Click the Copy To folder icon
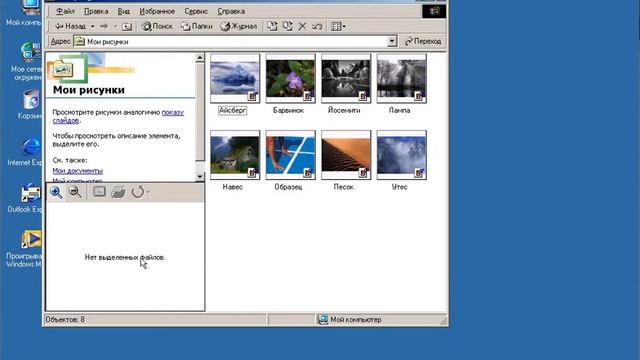 pos(287,27)
